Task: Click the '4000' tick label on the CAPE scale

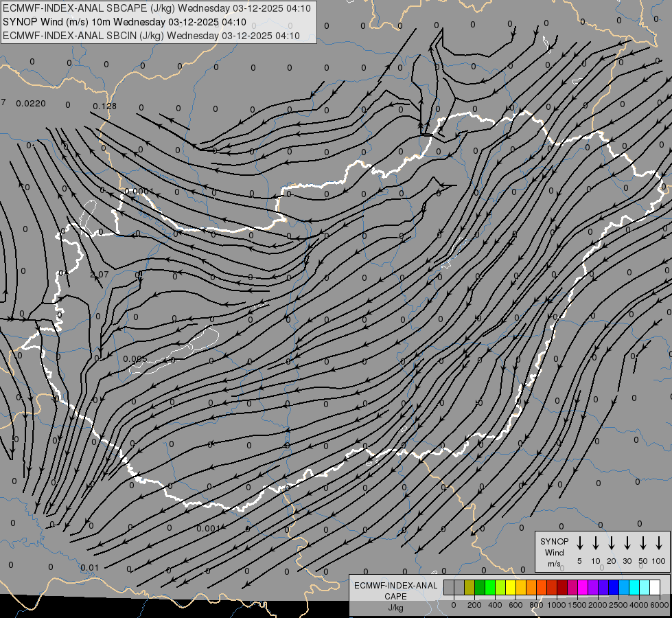Action: [639, 605]
